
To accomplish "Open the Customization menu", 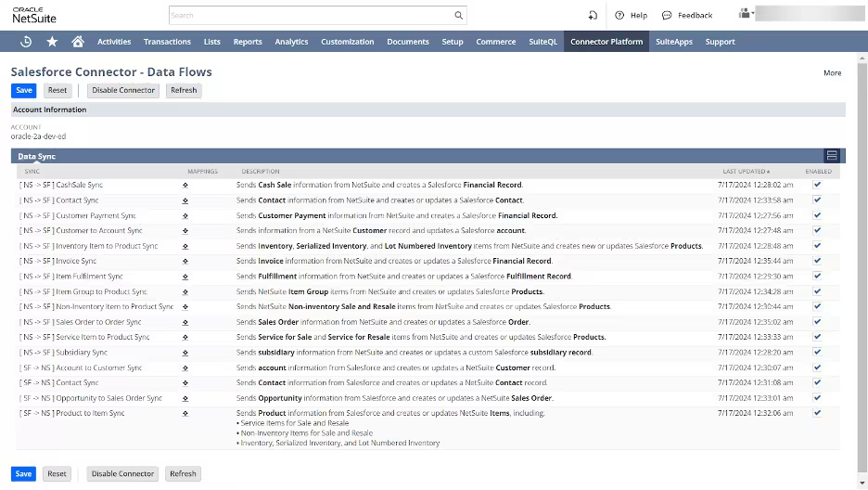I will click(347, 42).
